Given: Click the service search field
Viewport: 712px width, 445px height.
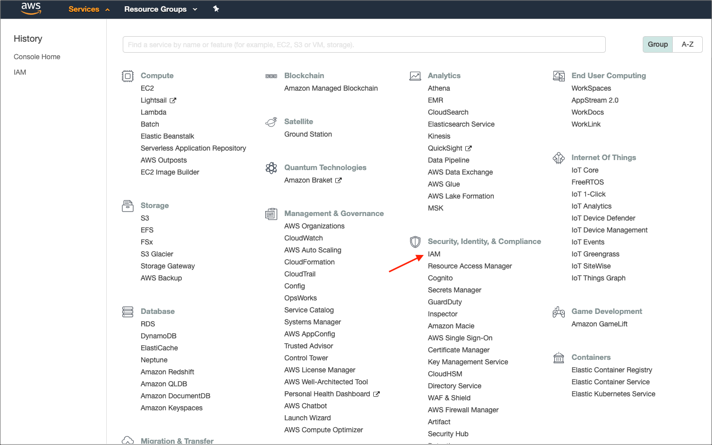Looking at the screenshot, I should click(x=364, y=44).
